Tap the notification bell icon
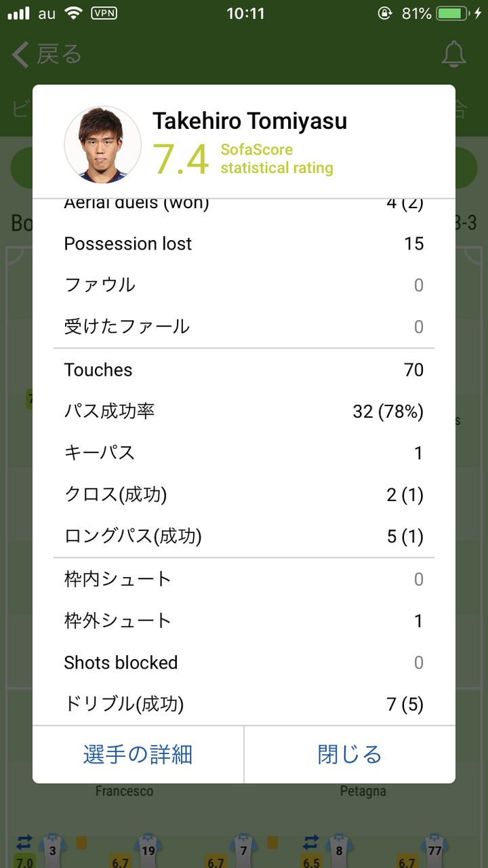The width and height of the screenshot is (488, 868). click(x=453, y=54)
